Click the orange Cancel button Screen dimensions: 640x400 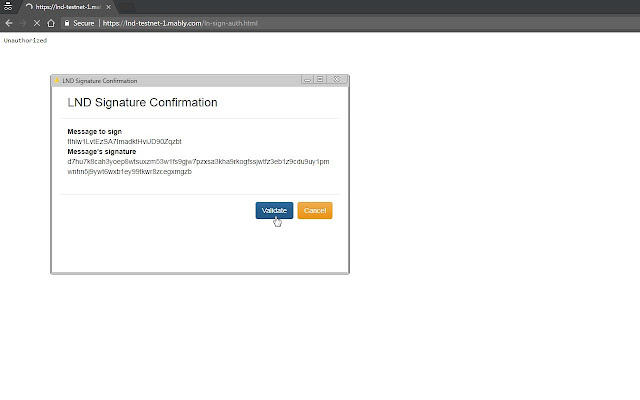coord(315,211)
